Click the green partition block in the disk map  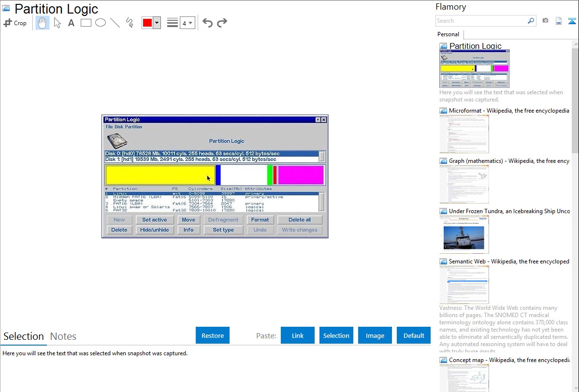[x=270, y=175]
